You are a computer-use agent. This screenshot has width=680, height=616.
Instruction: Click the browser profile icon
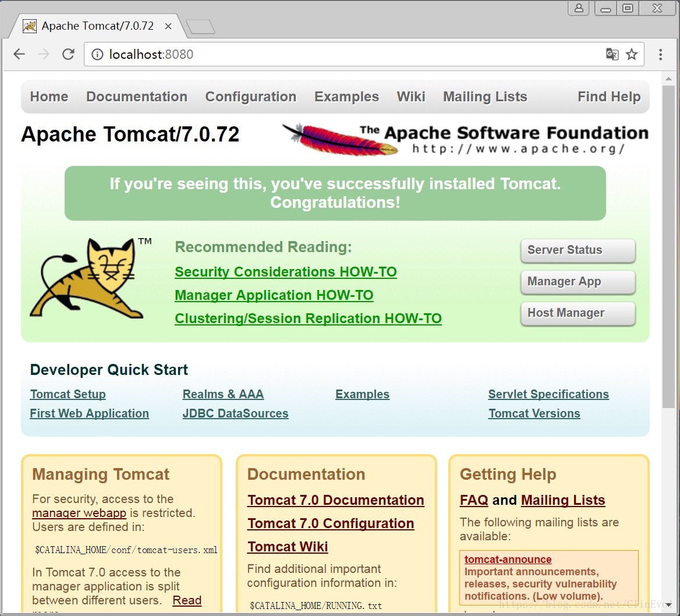pos(578,8)
